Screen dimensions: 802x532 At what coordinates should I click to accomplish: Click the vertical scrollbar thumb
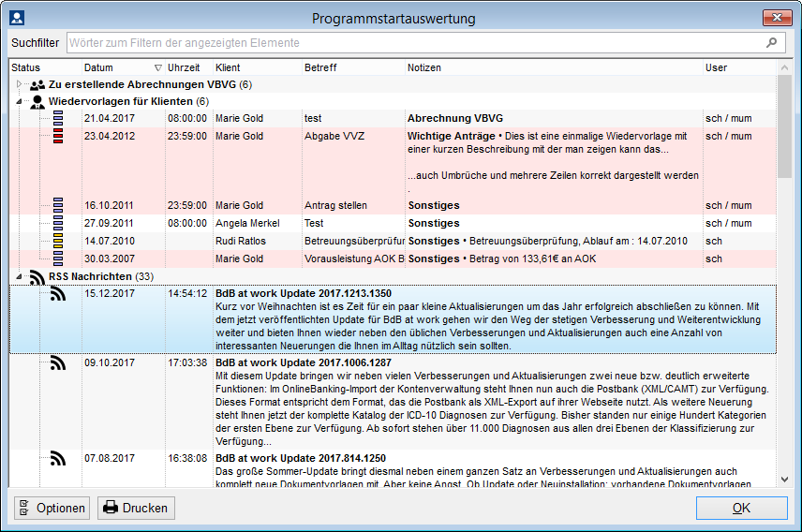(x=784, y=126)
